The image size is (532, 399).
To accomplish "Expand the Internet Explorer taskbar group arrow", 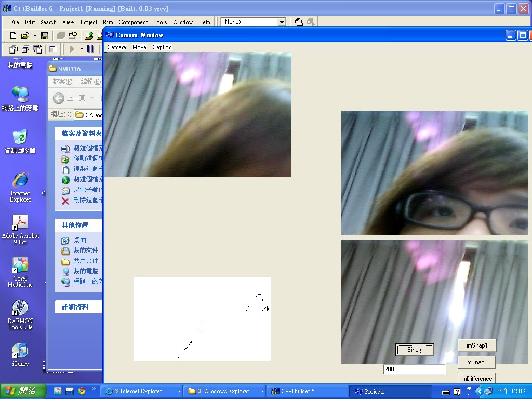I will point(179,392).
